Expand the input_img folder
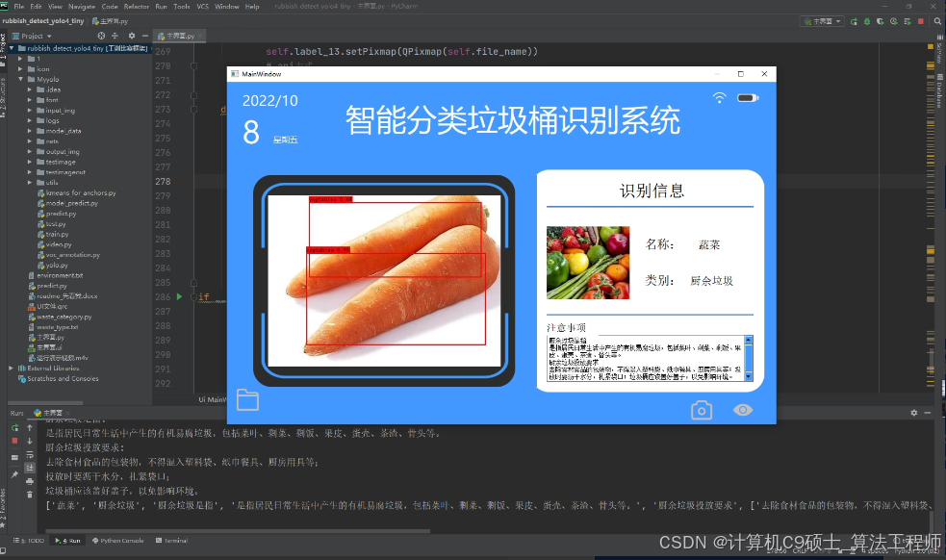 (x=30, y=111)
